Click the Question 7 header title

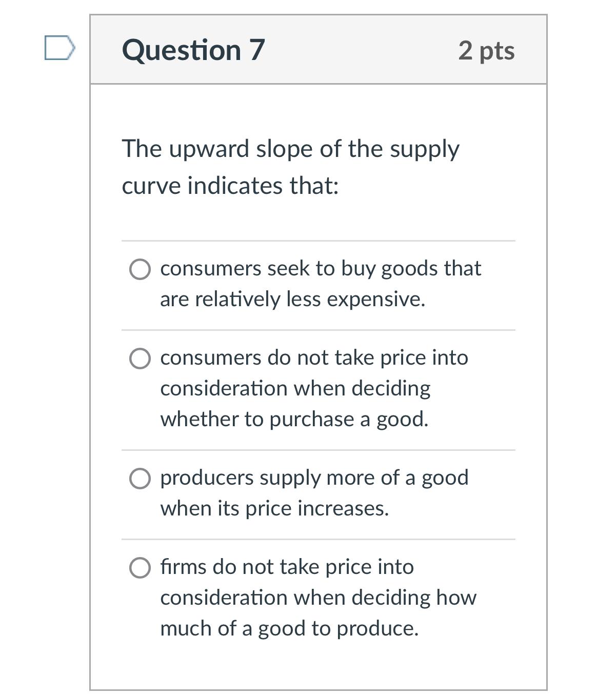pos(193,49)
